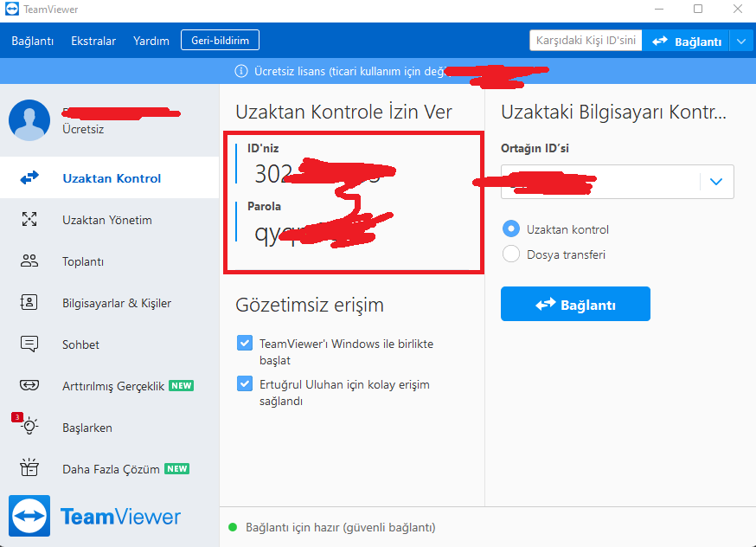
Task: Maximize the TeamViewer window
Action: 698,9
